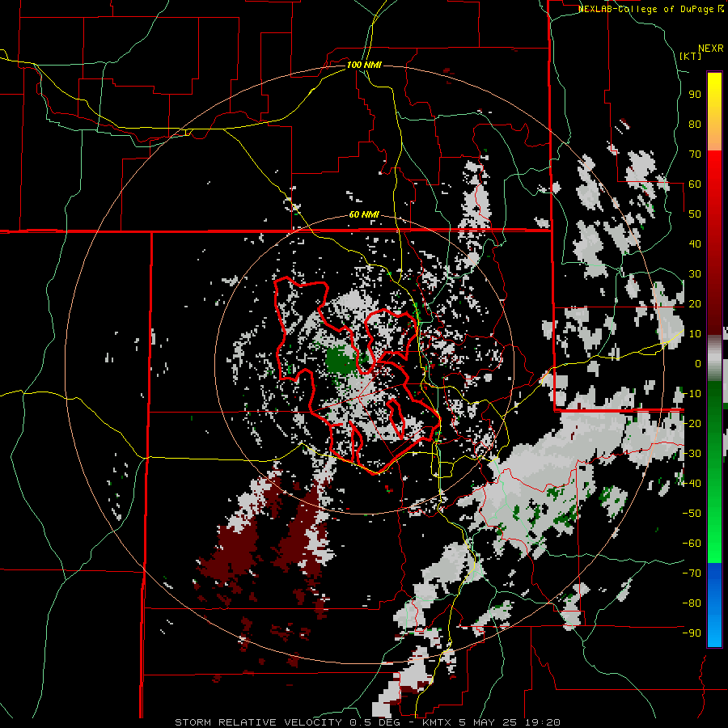
Task: Pick the 70 knot scale value
Action: (x=695, y=154)
